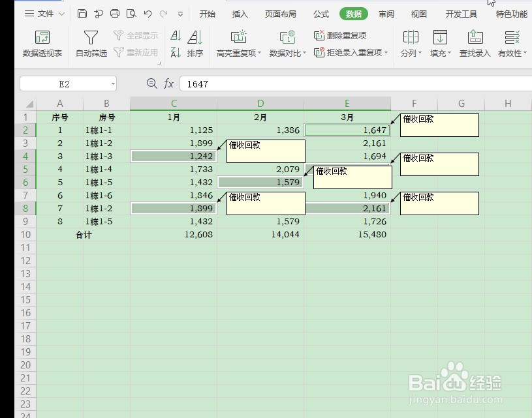532x418 pixels.
Task: Click the 分列 text-to-columns button
Action: [410, 44]
